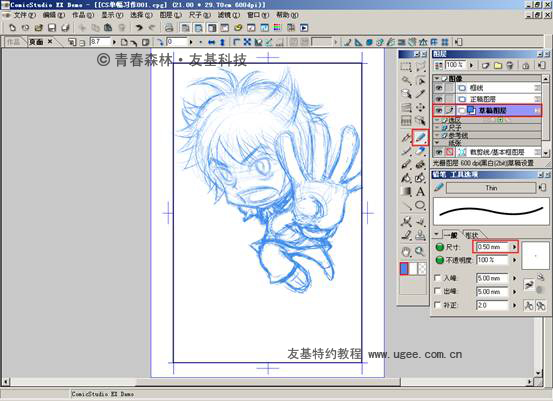Collapse the 图像 layer group

point(437,78)
